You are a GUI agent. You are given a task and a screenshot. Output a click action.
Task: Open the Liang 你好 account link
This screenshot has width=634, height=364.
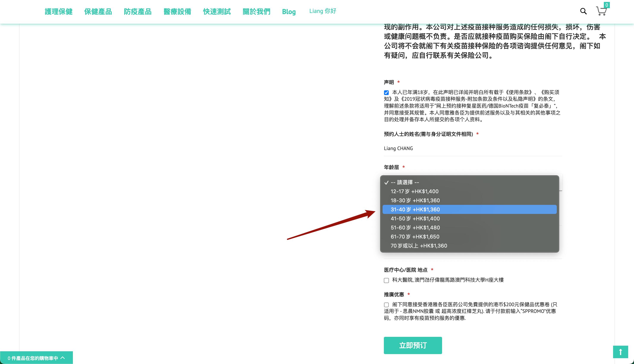coord(323,11)
